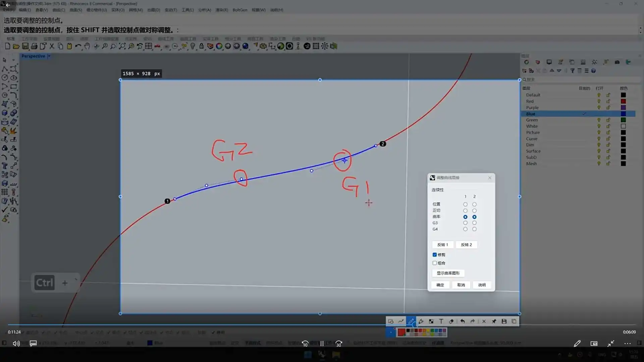Select the G3 radio button for end 1
This screenshot has height=362, width=644.
pos(465,223)
